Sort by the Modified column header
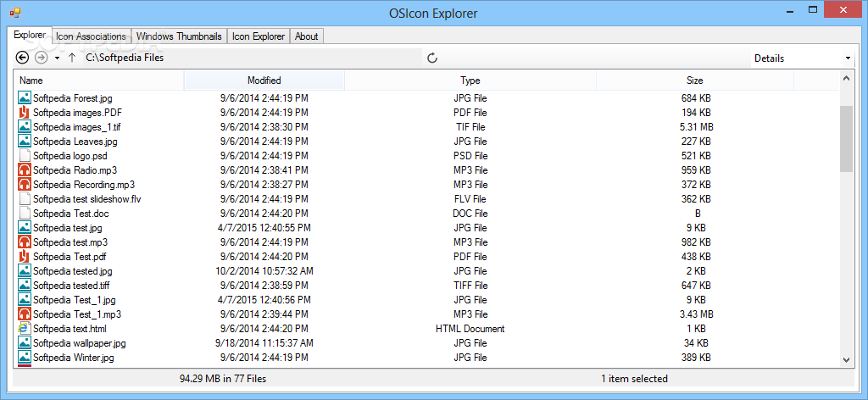 click(264, 81)
